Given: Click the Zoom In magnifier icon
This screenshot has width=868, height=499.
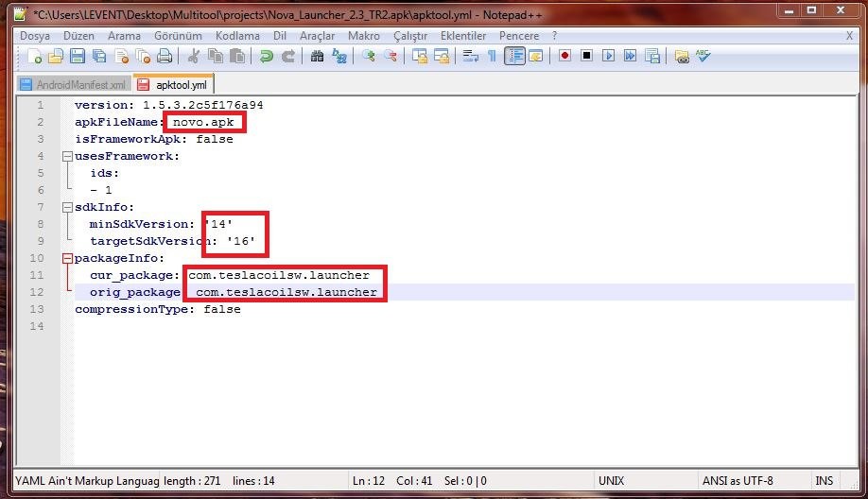Looking at the screenshot, I should click(x=368, y=56).
